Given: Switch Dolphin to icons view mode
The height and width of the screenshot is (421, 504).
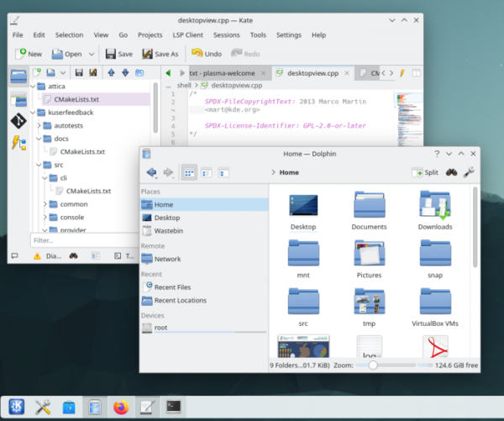Looking at the screenshot, I should (189, 172).
